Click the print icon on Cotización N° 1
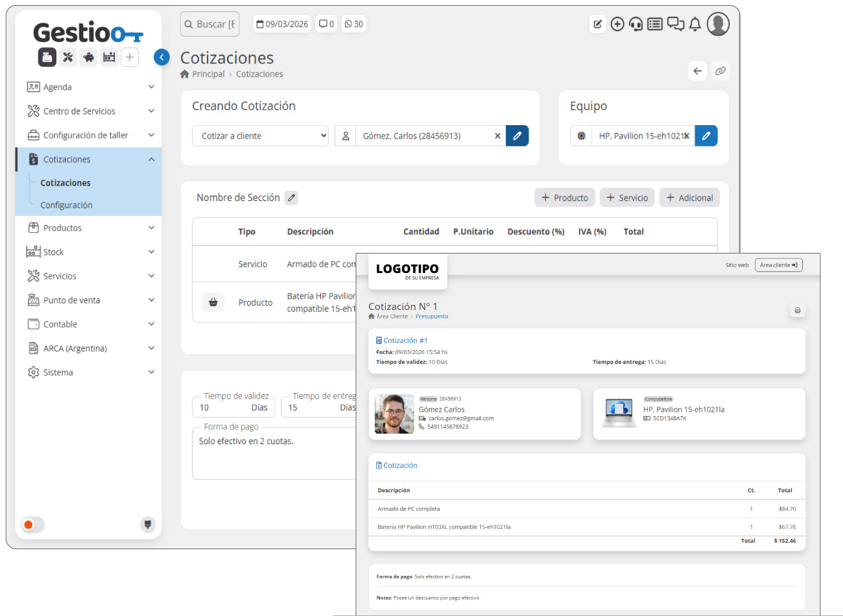The height and width of the screenshot is (616, 843). tap(798, 311)
